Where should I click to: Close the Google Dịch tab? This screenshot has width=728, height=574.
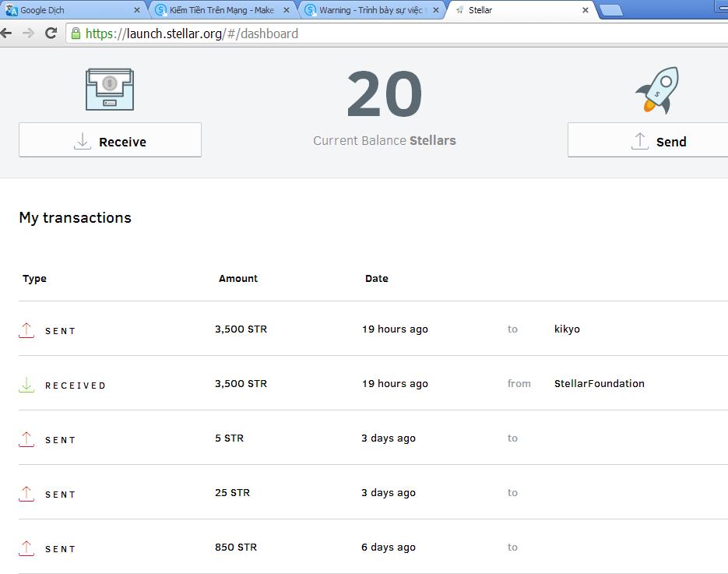click(x=136, y=10)
